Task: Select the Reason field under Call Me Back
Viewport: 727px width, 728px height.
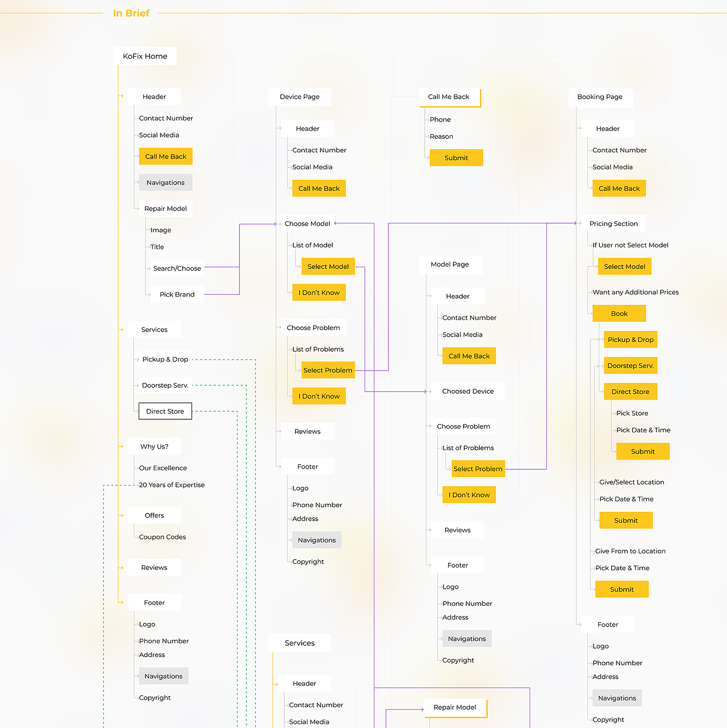Action: click(441, 137)
